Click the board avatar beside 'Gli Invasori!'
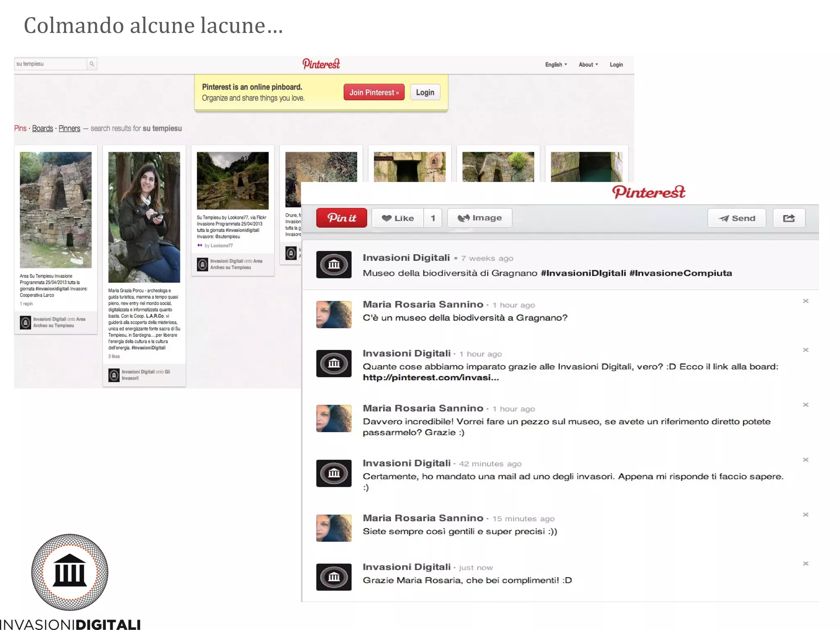The width and height of the screenshot is (840, 630). click(x=114, y=375)
